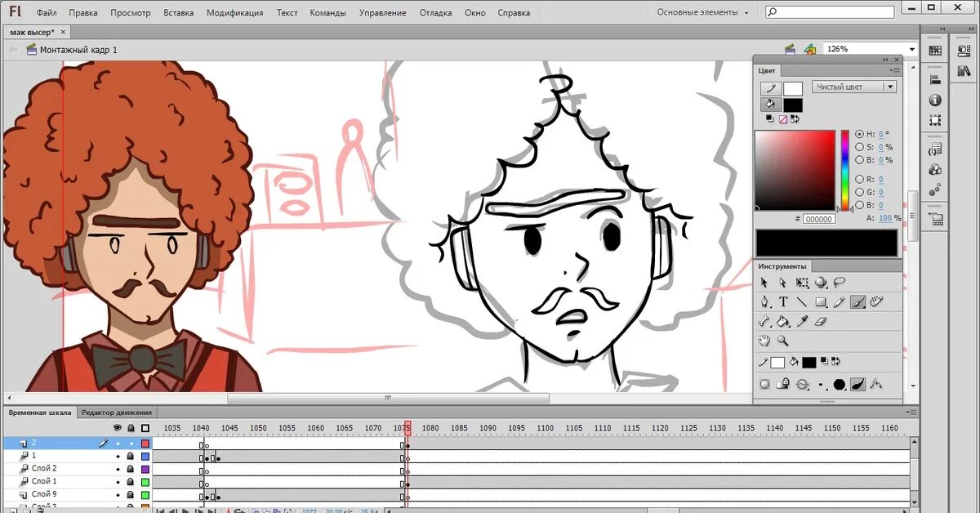Open the Transform panel from dock
980x513 pixels.
tap(935, 120)
